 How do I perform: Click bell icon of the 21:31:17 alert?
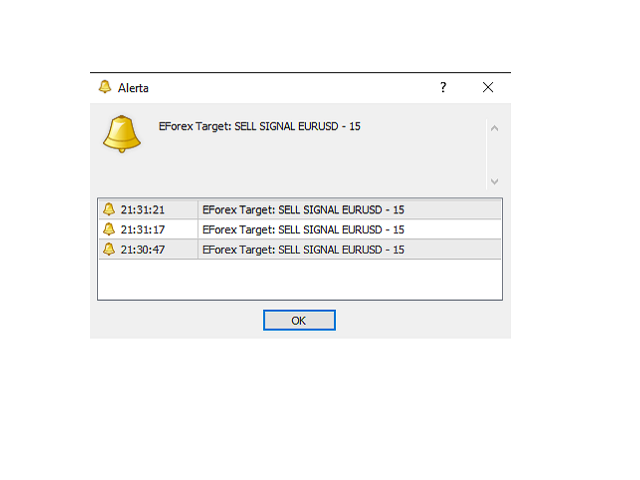coord(109,229)
